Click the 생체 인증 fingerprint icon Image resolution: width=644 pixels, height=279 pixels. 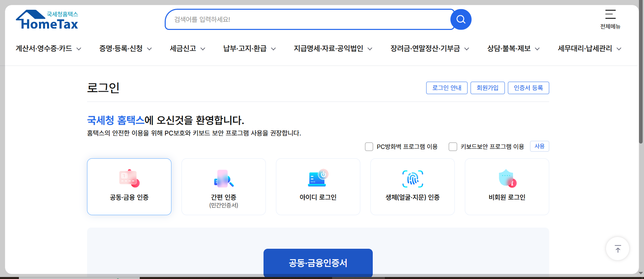(x=413, y=179)
